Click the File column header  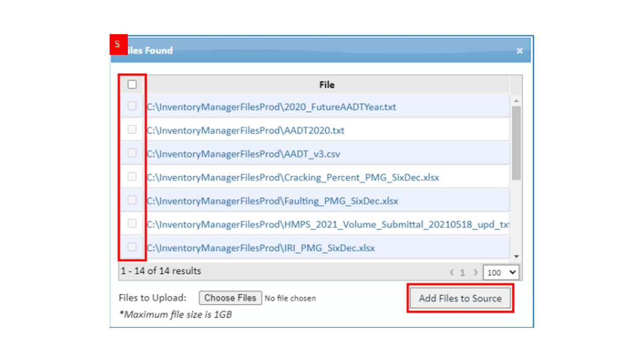coord(327,85)
